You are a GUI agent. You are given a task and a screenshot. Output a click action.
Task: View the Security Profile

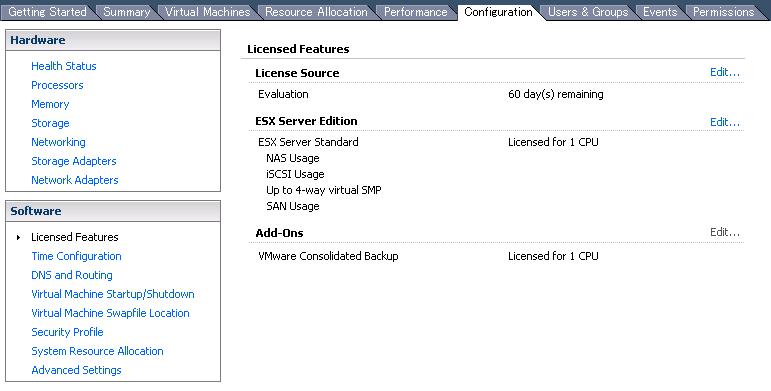(x=67, y=332)
